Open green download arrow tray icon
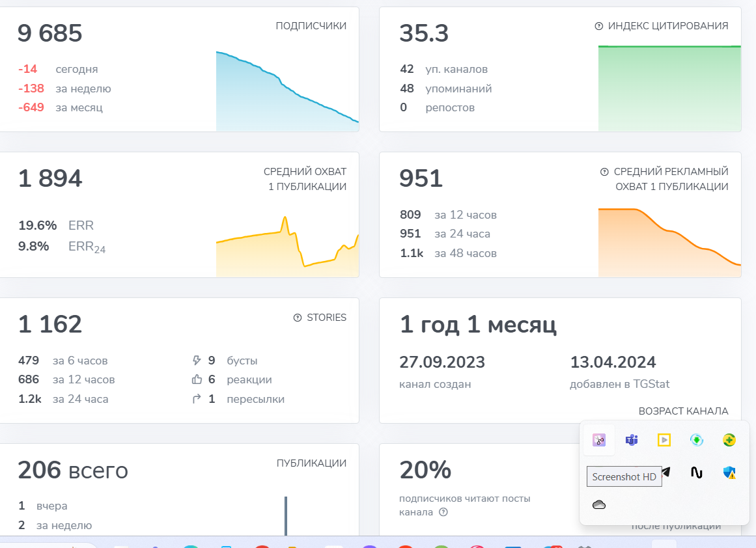 point(697,440)
